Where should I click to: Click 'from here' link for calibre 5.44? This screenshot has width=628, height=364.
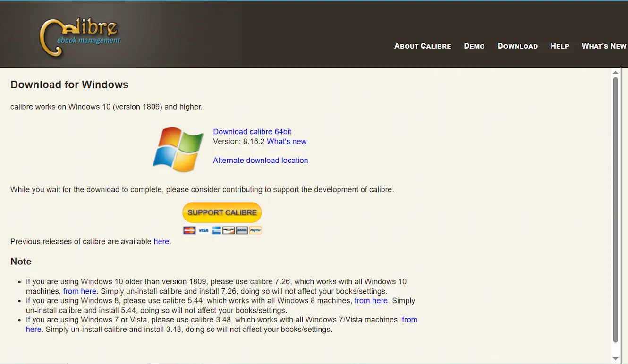(371, 301)
